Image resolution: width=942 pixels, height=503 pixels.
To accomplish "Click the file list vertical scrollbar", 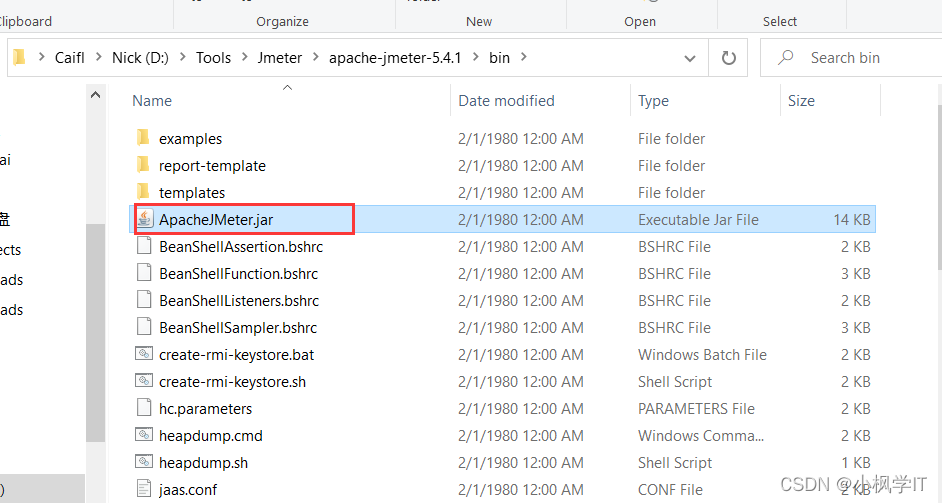I will (x=939, y=186).
